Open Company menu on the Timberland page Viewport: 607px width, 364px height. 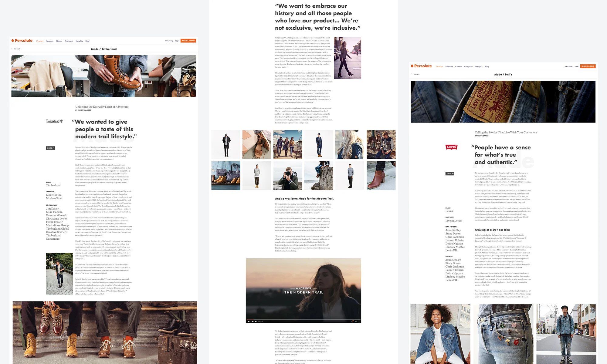[x=69, y=41]
